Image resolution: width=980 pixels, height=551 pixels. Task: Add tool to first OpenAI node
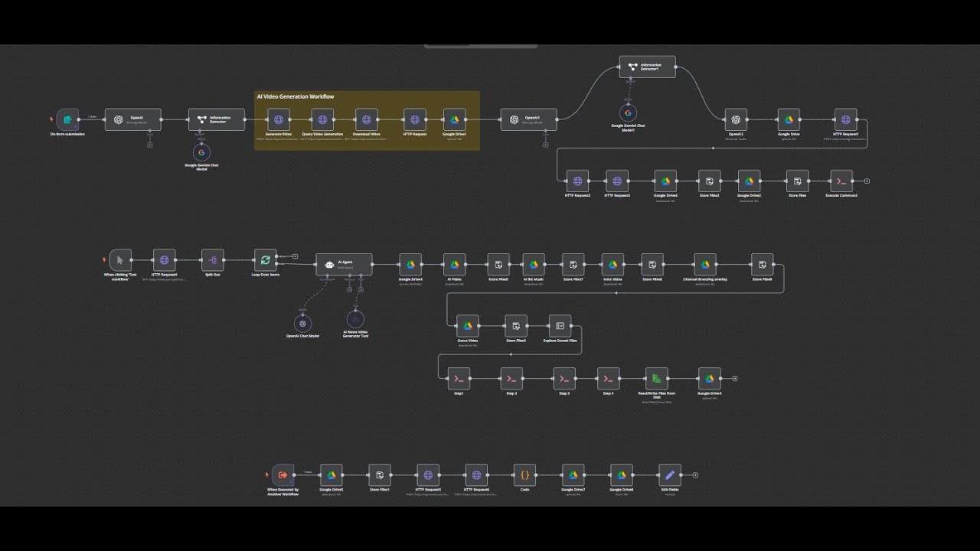[x=149, y=145]
